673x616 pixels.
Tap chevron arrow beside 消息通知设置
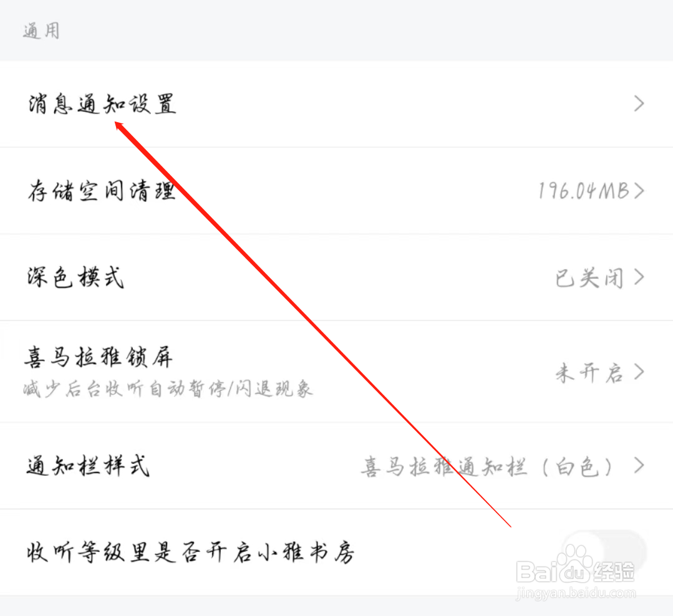(639, 104)
